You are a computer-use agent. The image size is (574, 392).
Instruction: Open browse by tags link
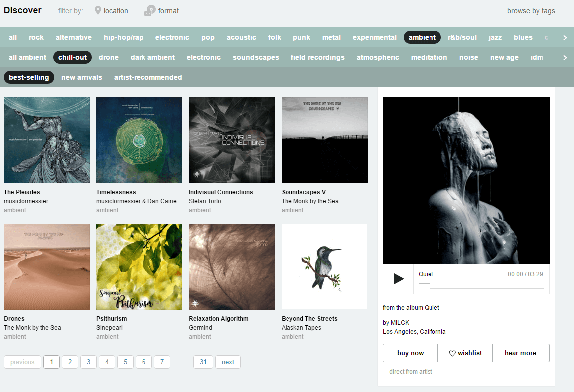click(x=531, y=11)
